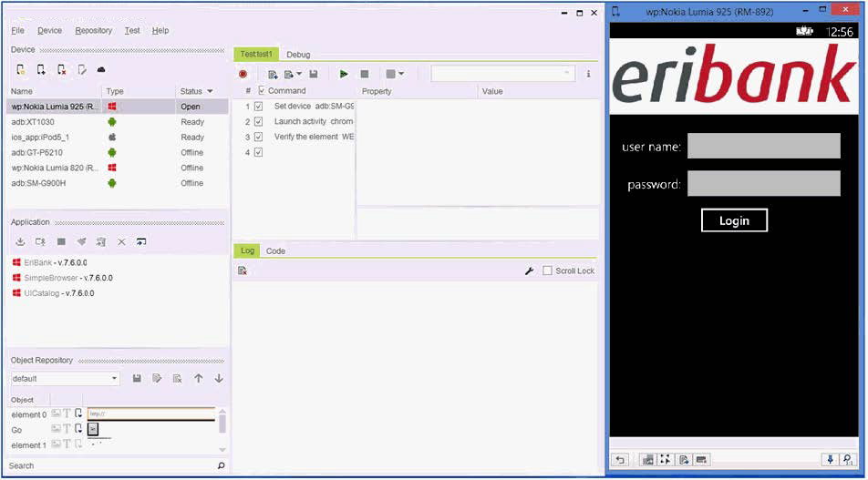Toggle the checkbox for Verify the element step
868x480 pixels.
coord(258,137)
